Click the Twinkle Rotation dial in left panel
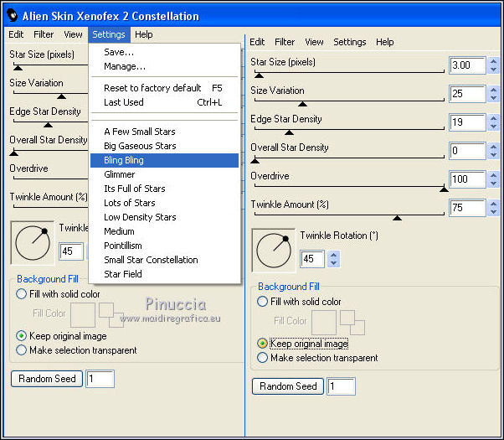Image resolution: width=504 pixels, height=440 pixels. pyautogui.click(x=33, y=243)
